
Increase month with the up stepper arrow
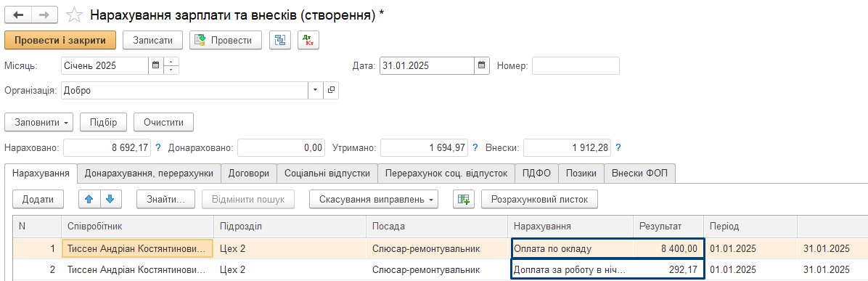click(x=171, y=62)
